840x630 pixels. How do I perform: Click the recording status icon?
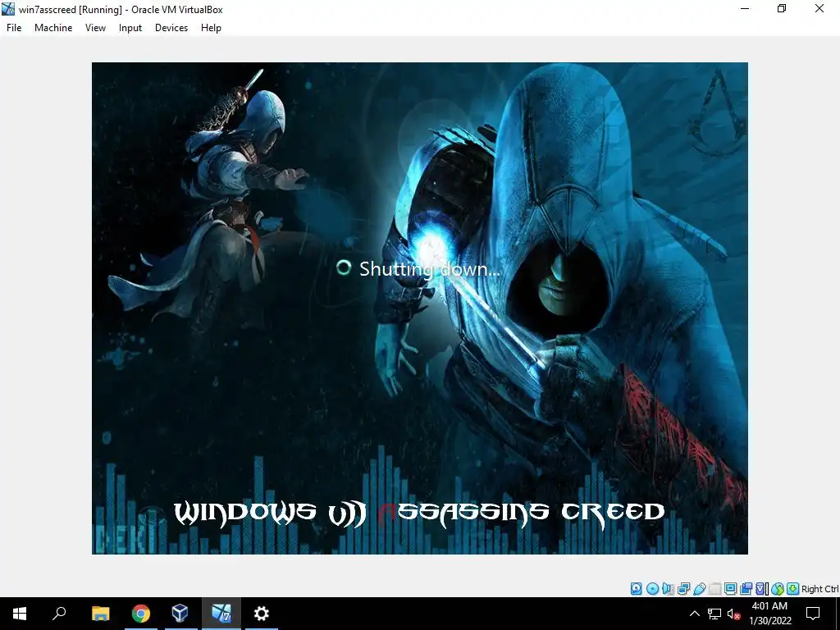tap(746, 589)
